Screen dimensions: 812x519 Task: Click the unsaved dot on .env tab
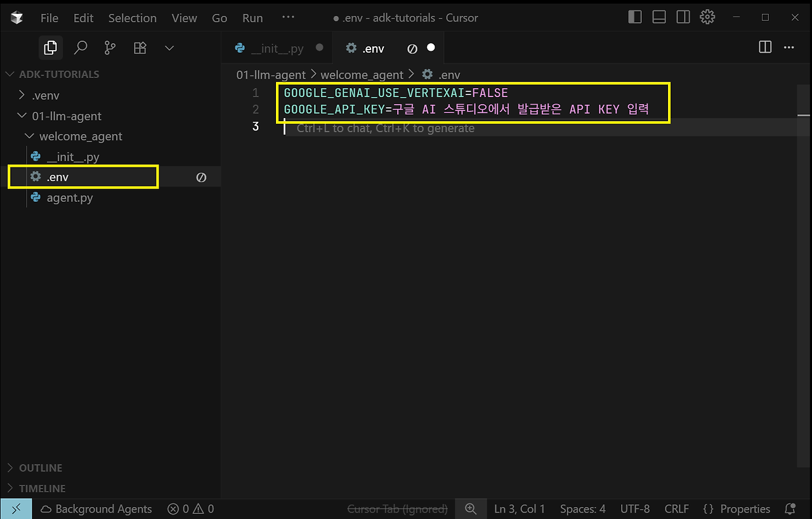(x=431, y=48)
